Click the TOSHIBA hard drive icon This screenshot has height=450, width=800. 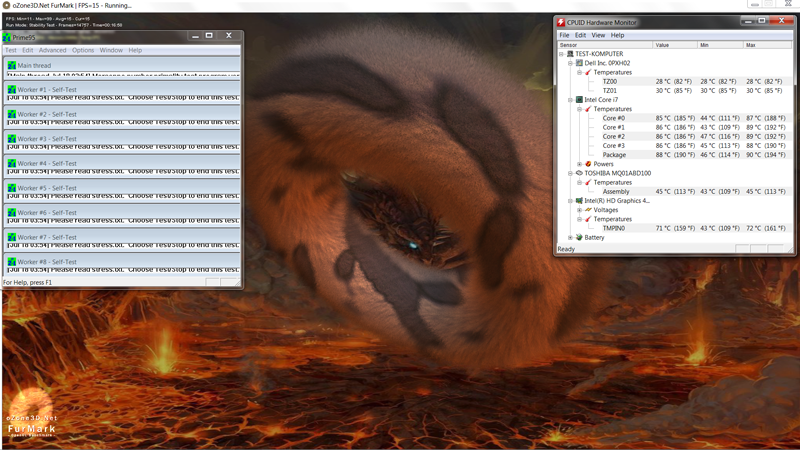579,173
